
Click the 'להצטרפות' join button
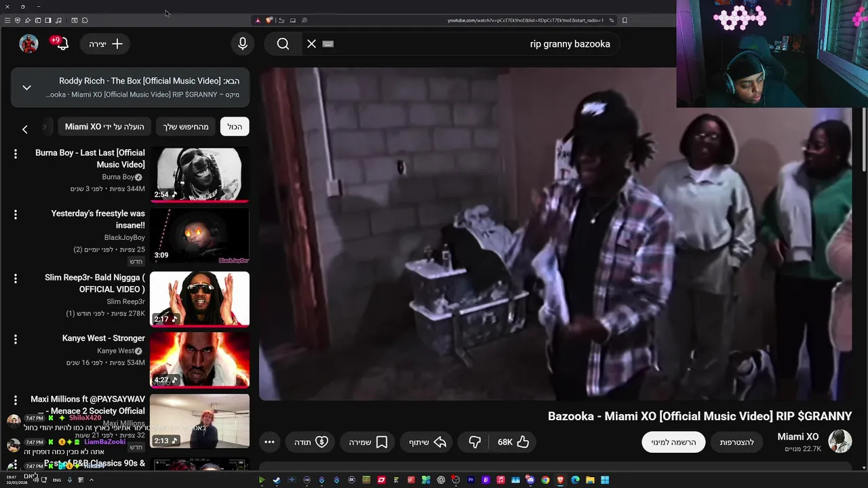pos(736,442)
